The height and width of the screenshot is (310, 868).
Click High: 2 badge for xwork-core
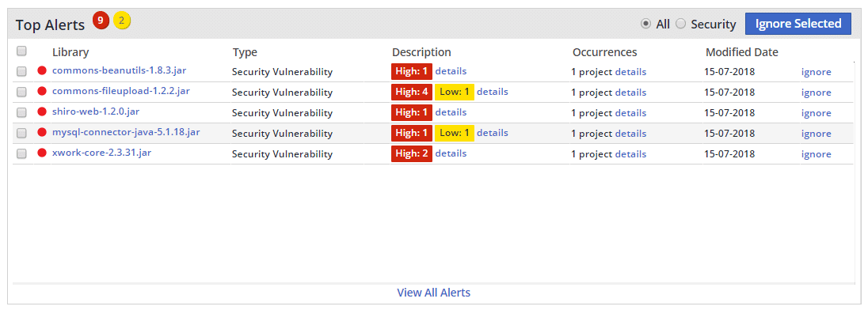tap(411, 153)
